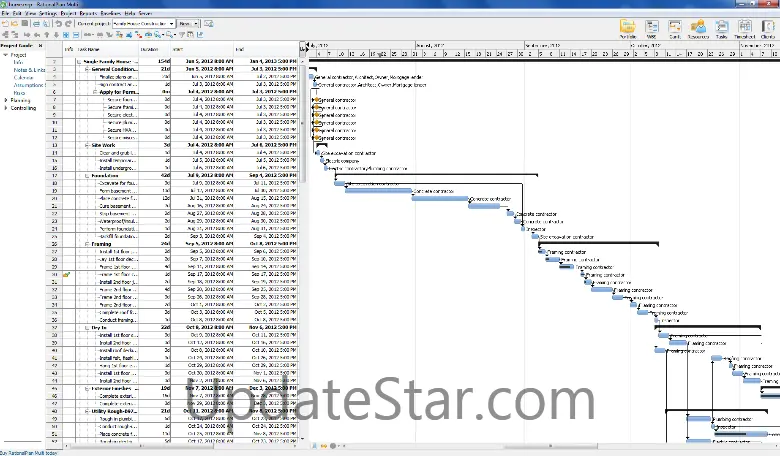Click the zoom out magnifier icon

pos(169,35)
